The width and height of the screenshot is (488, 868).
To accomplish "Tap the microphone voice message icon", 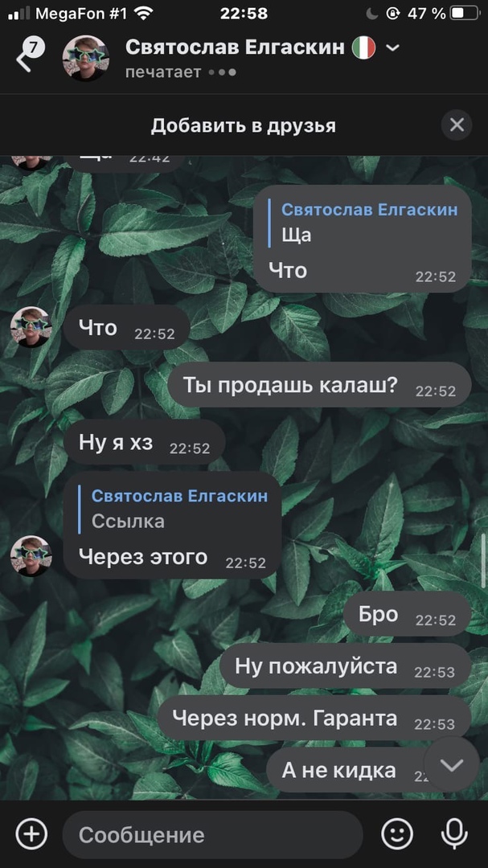I will click(x=453, y=834).
